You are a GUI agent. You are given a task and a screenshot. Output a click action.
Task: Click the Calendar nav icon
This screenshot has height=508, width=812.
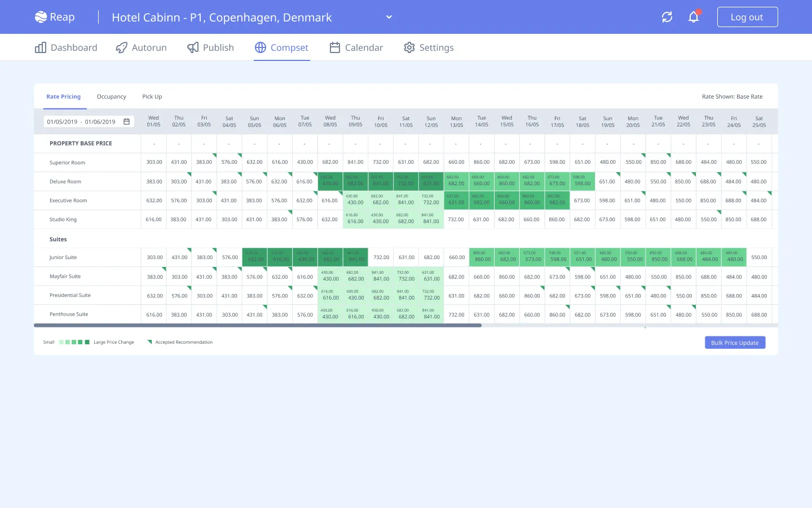335,48
